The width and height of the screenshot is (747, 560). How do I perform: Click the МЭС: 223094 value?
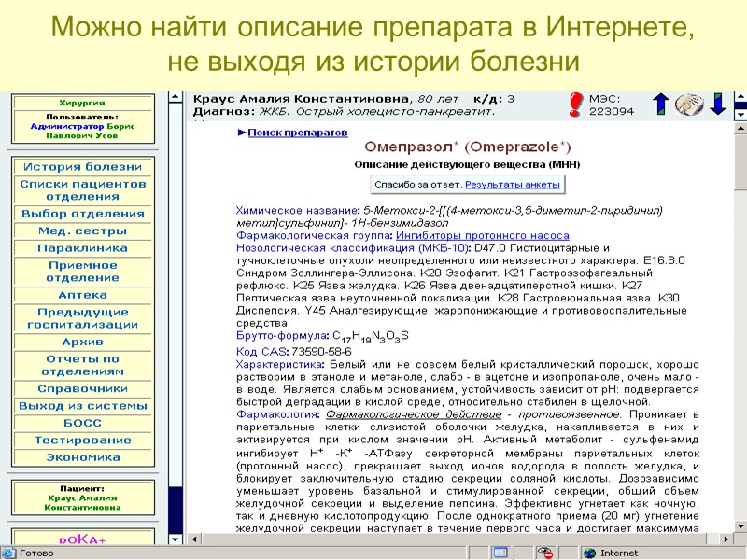tap(612, 105)
